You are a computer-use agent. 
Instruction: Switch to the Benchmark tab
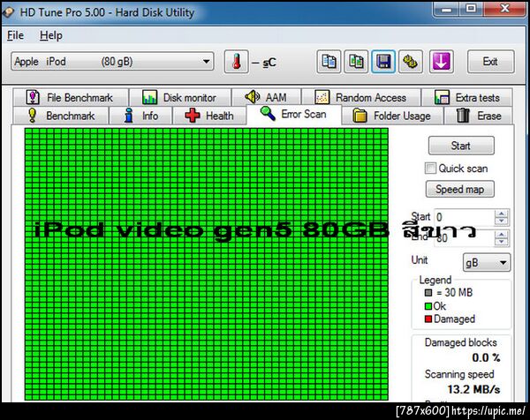(61, 116)
